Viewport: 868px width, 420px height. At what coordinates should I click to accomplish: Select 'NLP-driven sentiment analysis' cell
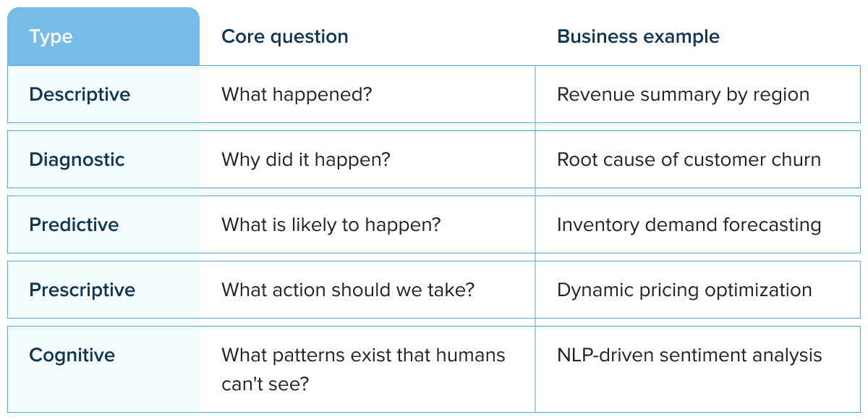coord(689,356)
